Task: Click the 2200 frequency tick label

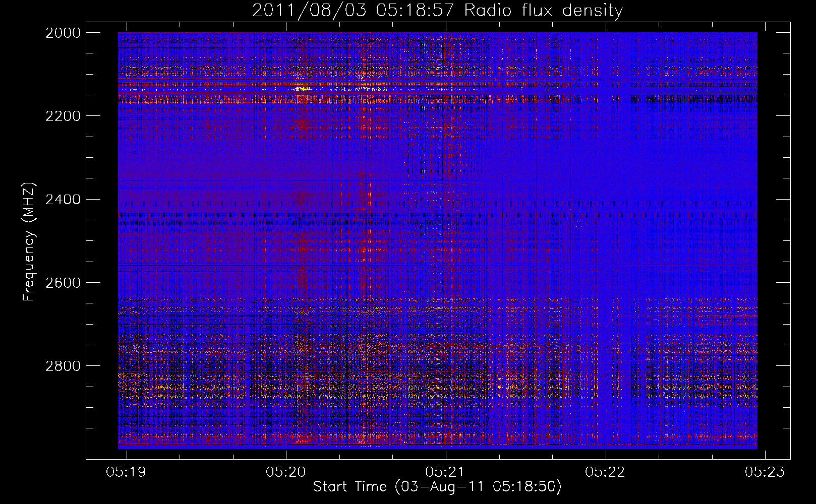Action: click(x=63, y=116)
